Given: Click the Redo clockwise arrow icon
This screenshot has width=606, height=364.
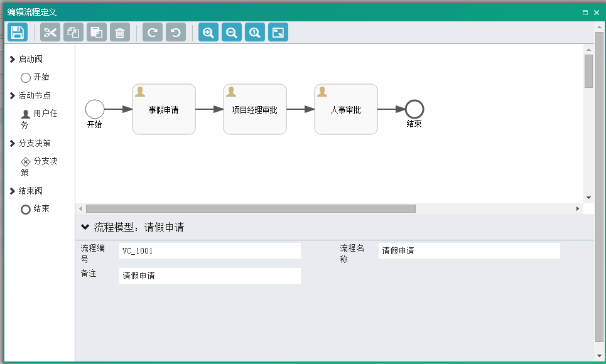Looking at the screenshot, I should coord(152,32).
